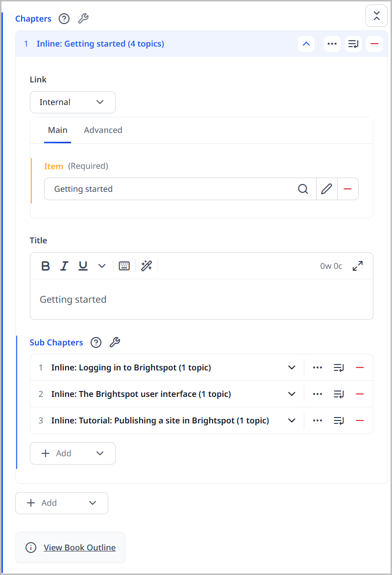Image resolution: width=392 pixels, height=575 pixels.
Task: Click the keyboard icon in Title toolbar
Action: pyautogui.click(x=124, y=266)
